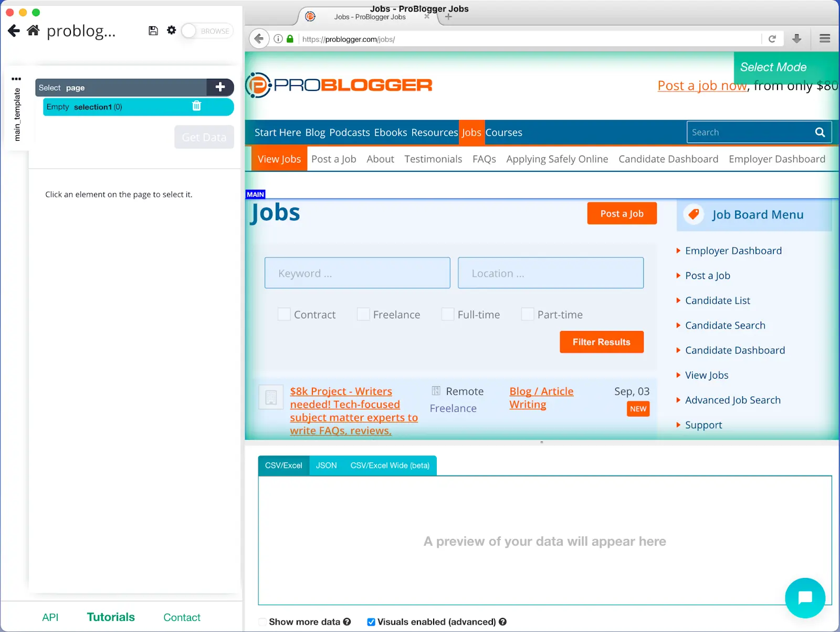Viewport: 840px width, 632px height.
Task: Click the ParseHub home icon
Action: click(33, 30)
